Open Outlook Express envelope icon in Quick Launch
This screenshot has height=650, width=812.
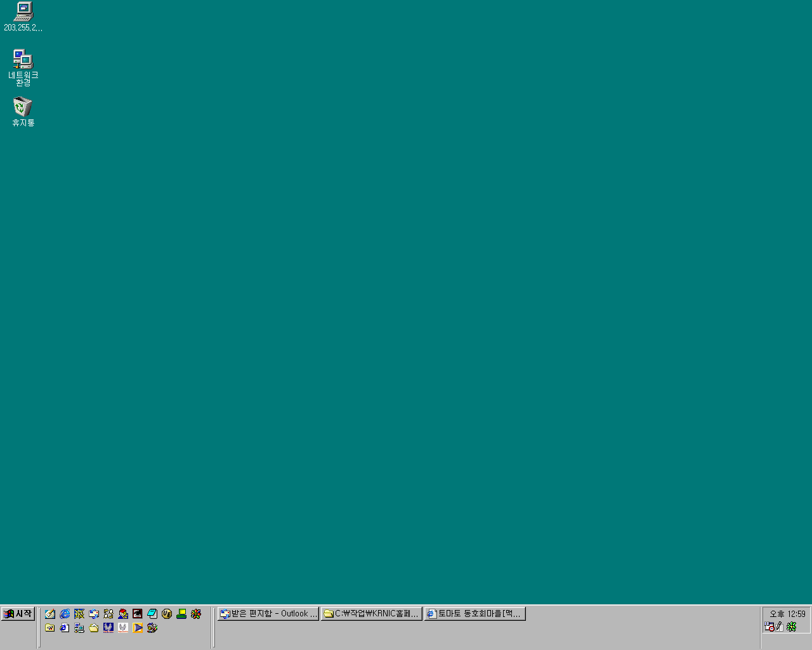tap(94, 614)
